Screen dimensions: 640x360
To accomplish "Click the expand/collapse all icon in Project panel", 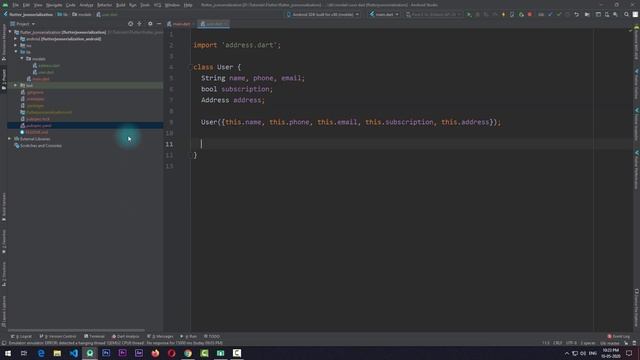I will point(140,24).
